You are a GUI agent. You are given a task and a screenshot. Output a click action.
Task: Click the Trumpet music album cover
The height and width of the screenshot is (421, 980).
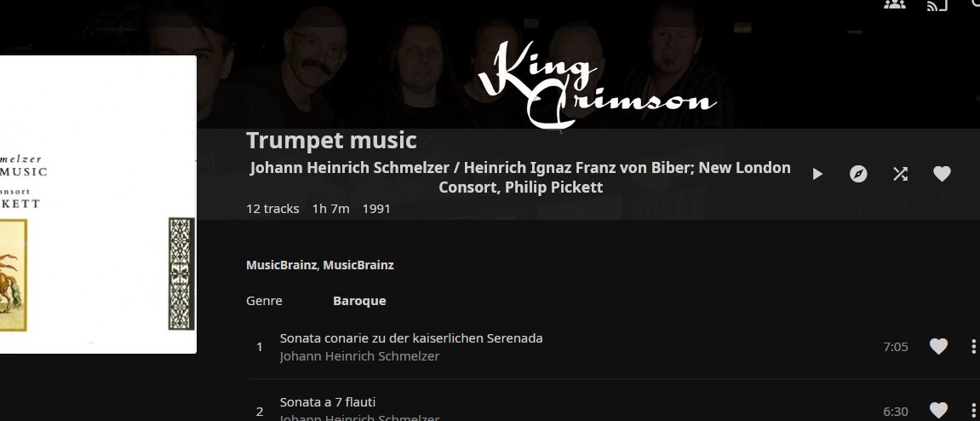(x=98, y=205)
